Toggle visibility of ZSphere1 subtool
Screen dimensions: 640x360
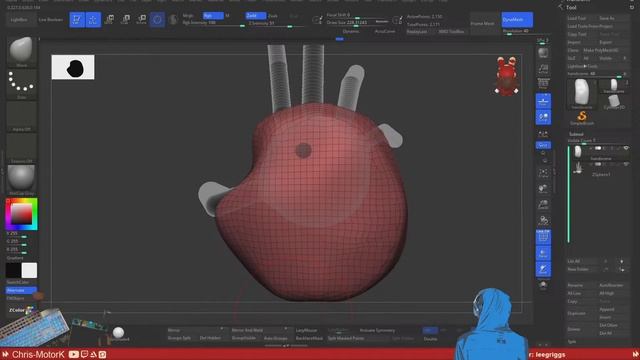tap(626, 164)
